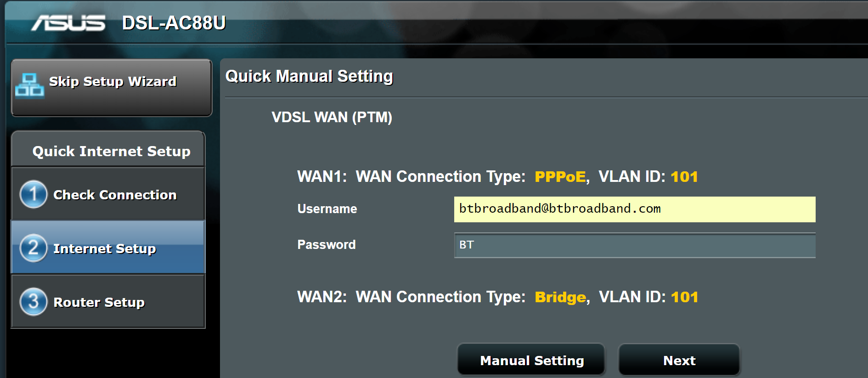Click the network icon beside Skip Setup Wizard

tap(30, 85)
